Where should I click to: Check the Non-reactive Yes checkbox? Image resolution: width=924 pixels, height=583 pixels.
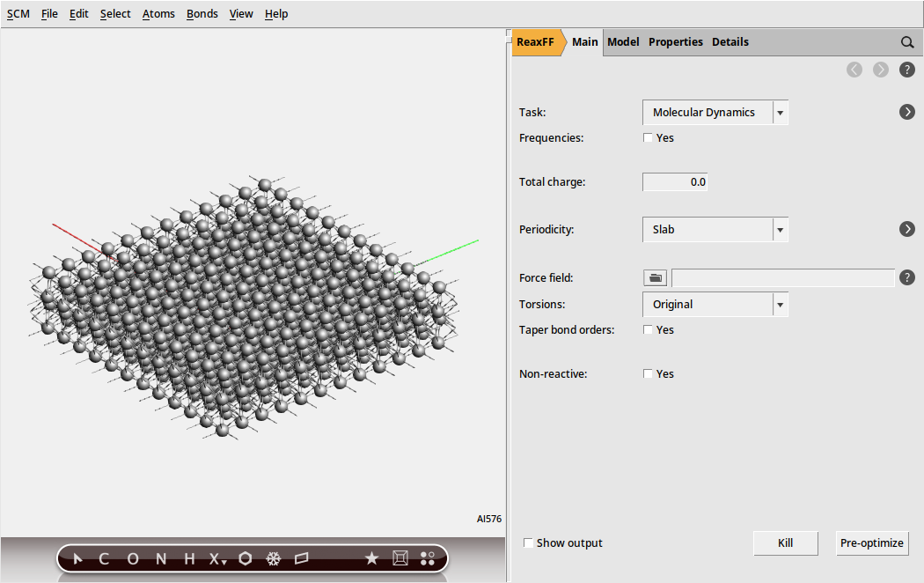649,374
